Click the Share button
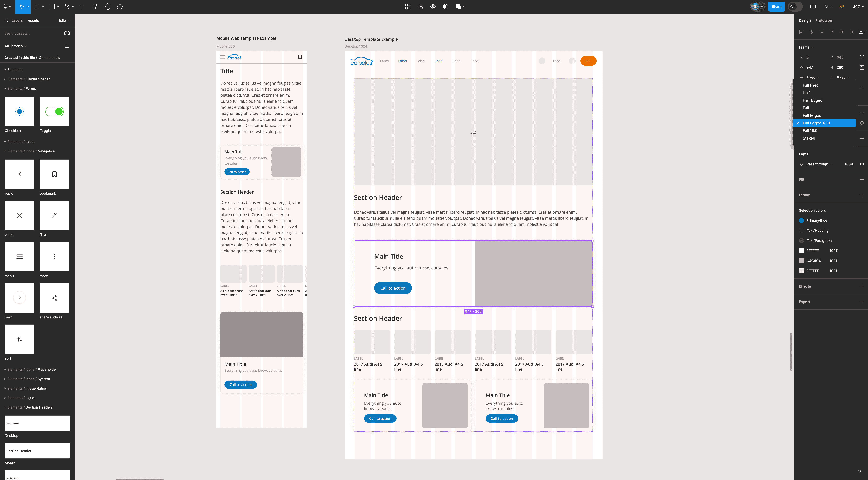Image resolution: width=868 pixels, height=480 pixels. [x=776, y=7]
